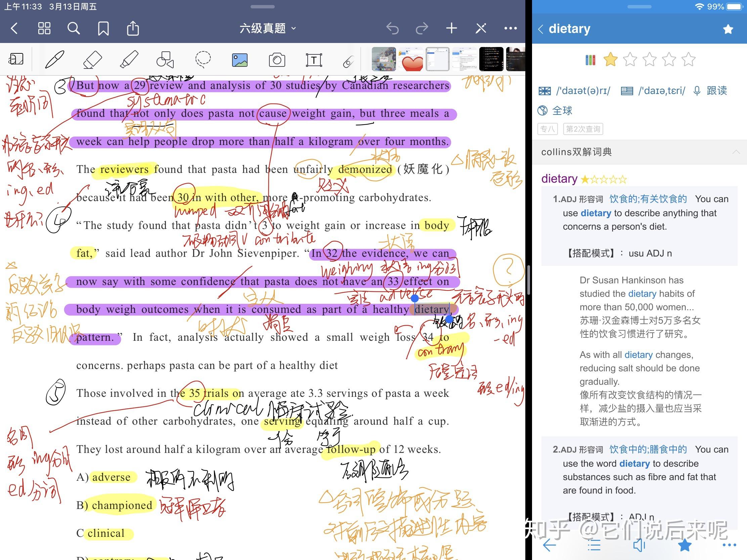The width and height of the screenshot is (747, 560).
Task: Bookmark the current page
Action: click(x=103, y=28)
